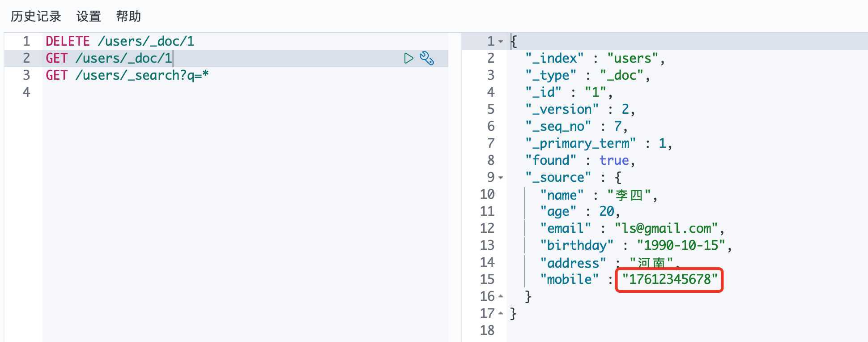Open the 历史记录 menu

36,17
